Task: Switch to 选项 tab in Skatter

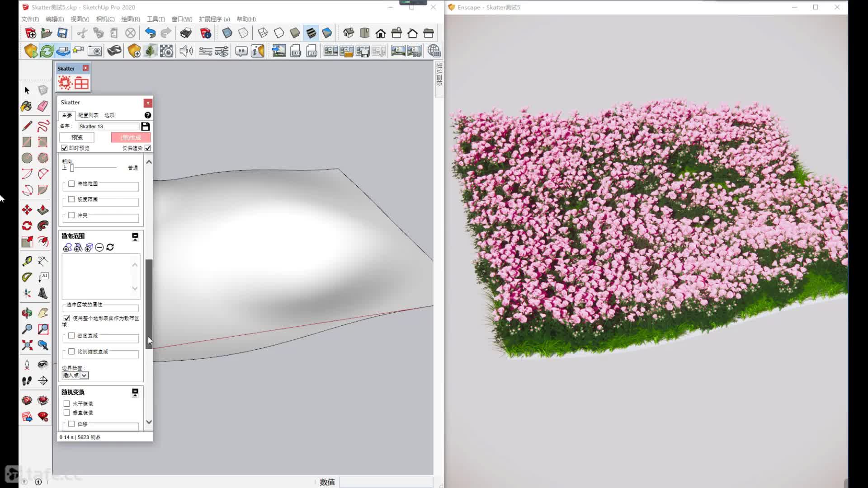Action: point(109,115)
